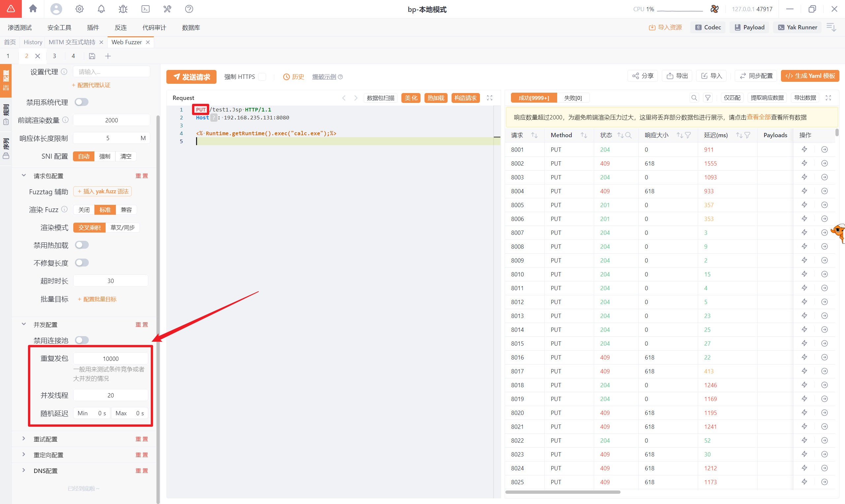
Task: Click the 发送请求 button
Action: pos(191,77)
